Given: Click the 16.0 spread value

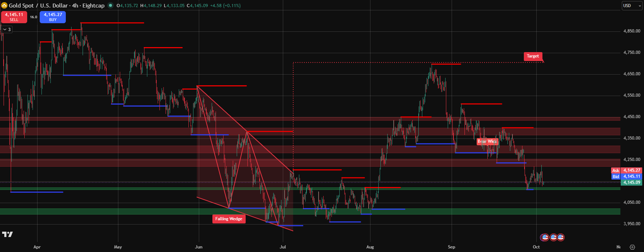Looking at the screenshot, I should click(x=34, y=17).
